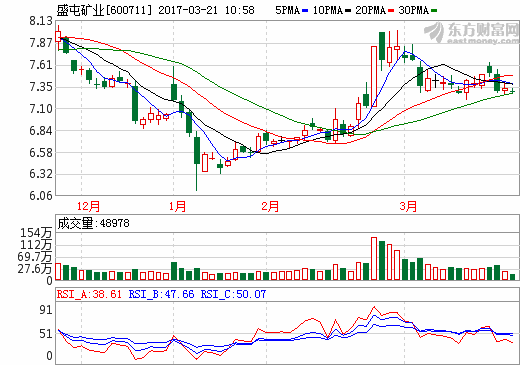Click the 6.06 price axis label
Viewport: 520px width, 365px height.
[41, 196]
